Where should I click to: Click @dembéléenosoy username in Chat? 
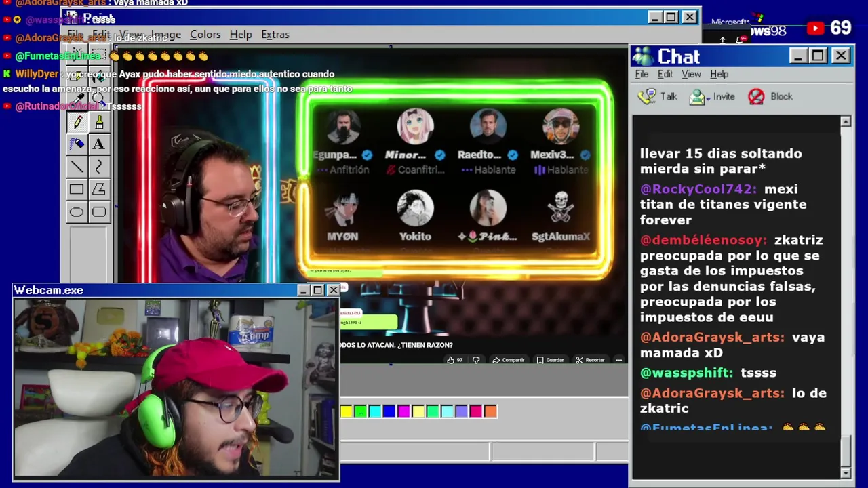pos(704,240)
